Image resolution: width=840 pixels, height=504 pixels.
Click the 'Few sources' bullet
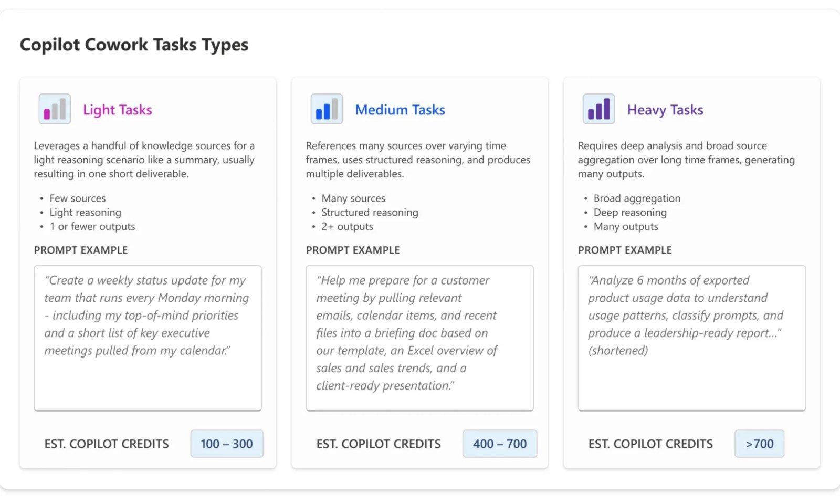(78, 198)
